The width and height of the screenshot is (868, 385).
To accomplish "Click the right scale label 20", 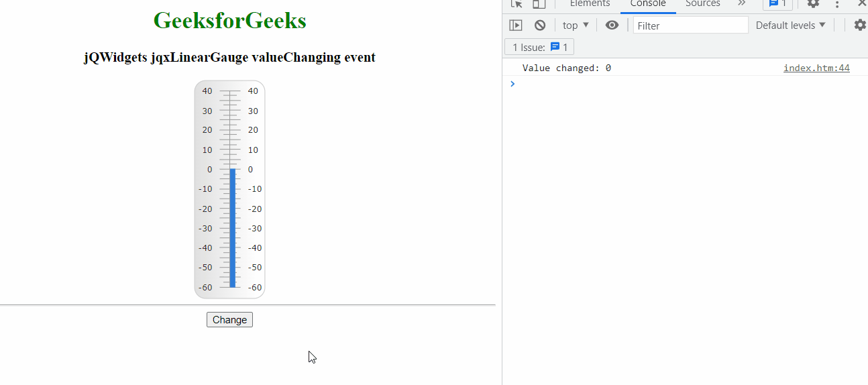I will coord(253,130).
